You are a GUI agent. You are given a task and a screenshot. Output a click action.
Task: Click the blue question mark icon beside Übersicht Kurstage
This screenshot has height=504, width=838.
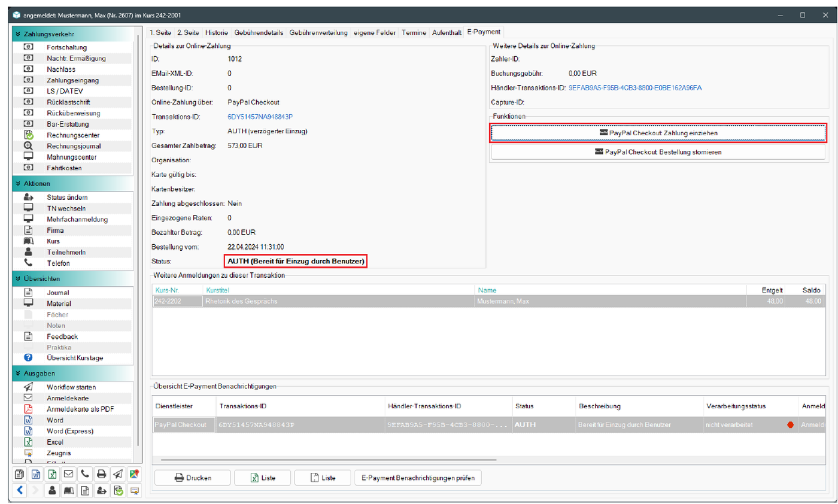pos(28,358)
